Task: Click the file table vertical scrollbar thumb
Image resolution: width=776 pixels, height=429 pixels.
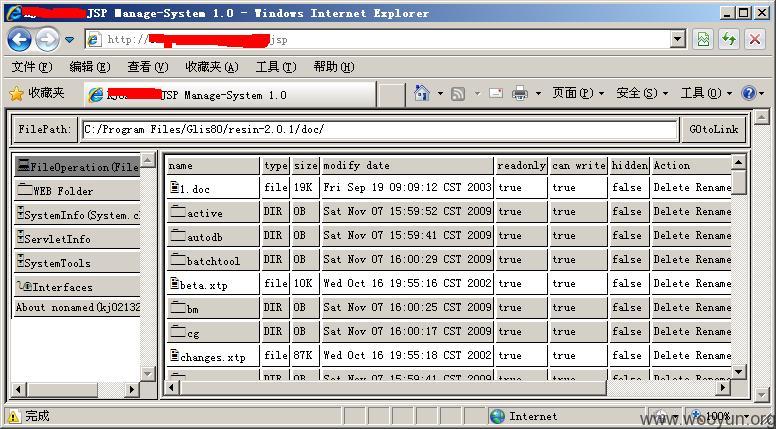Action: (738, 182)
